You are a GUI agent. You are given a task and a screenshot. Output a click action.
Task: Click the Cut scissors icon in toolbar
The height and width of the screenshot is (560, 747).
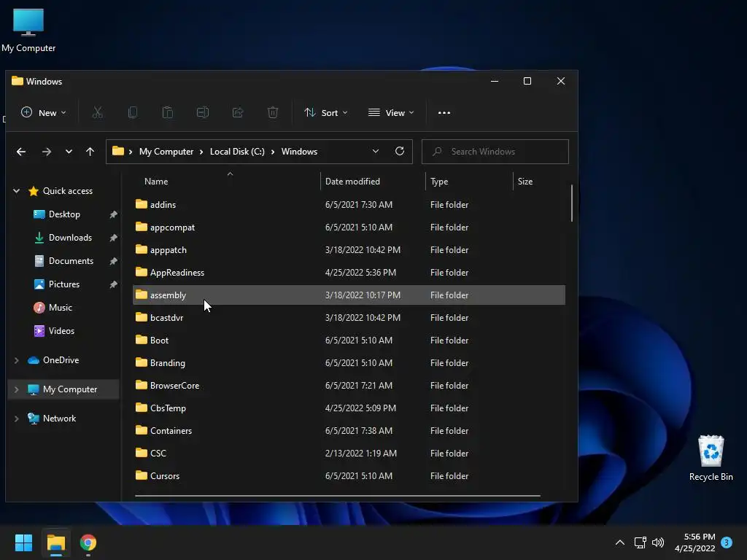97,113
